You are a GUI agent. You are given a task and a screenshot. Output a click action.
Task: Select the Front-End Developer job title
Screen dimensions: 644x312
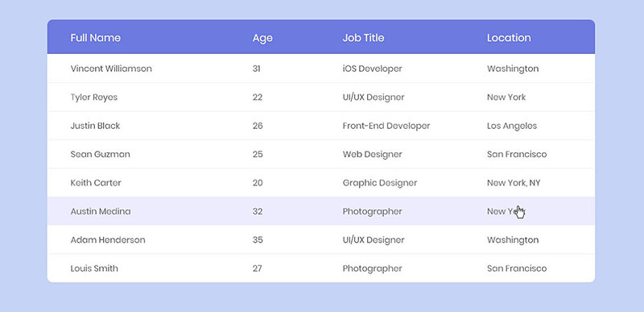click(386, 126)
